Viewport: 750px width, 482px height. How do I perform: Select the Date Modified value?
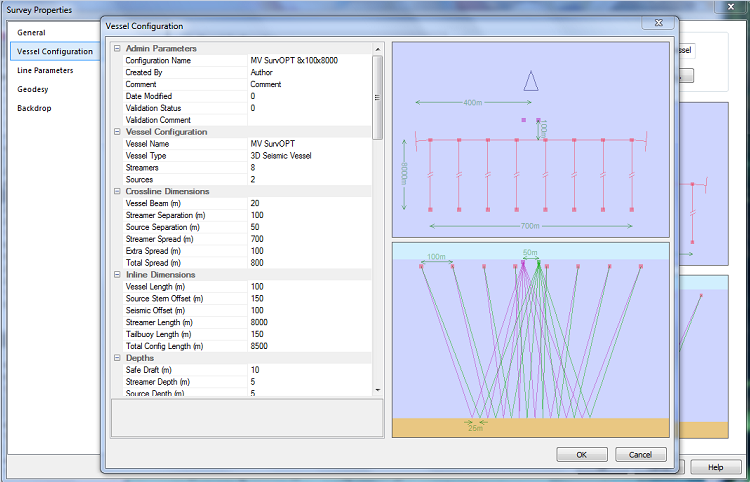(x=309, y=96)
